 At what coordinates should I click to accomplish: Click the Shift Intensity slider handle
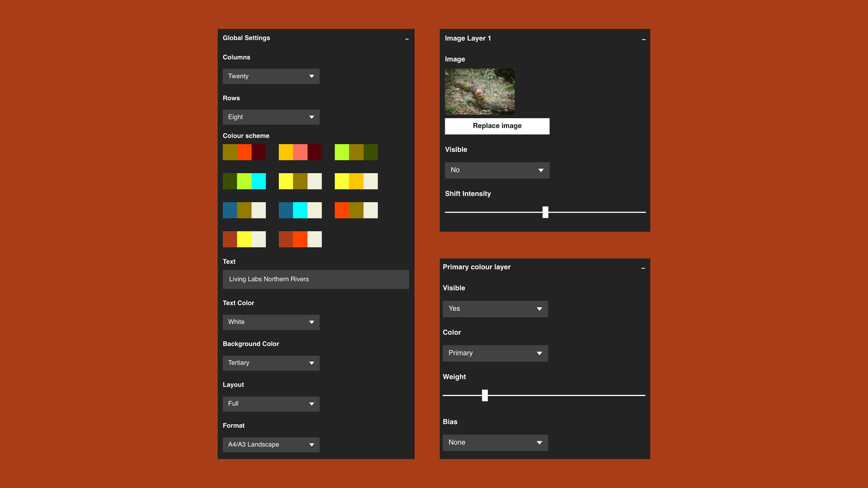pos(545,212)
